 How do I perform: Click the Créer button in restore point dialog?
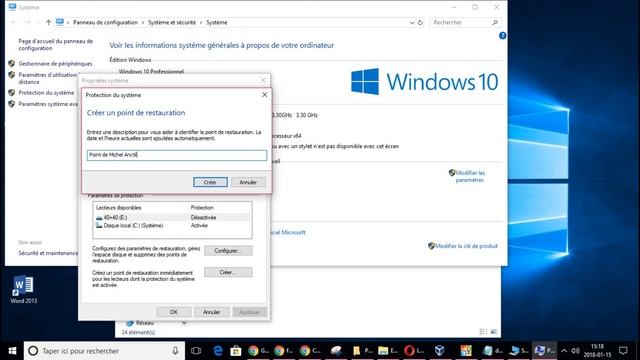tap(210, 182)
